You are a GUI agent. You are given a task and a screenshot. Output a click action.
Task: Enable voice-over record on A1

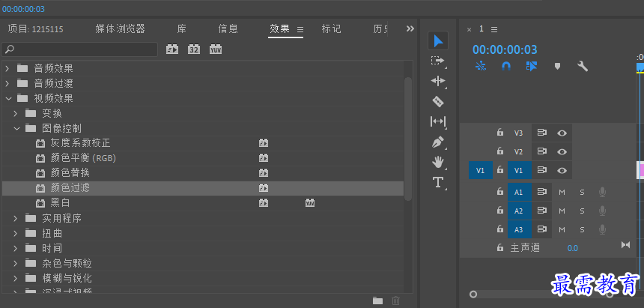pyautogui.click(x=602, y=192)
